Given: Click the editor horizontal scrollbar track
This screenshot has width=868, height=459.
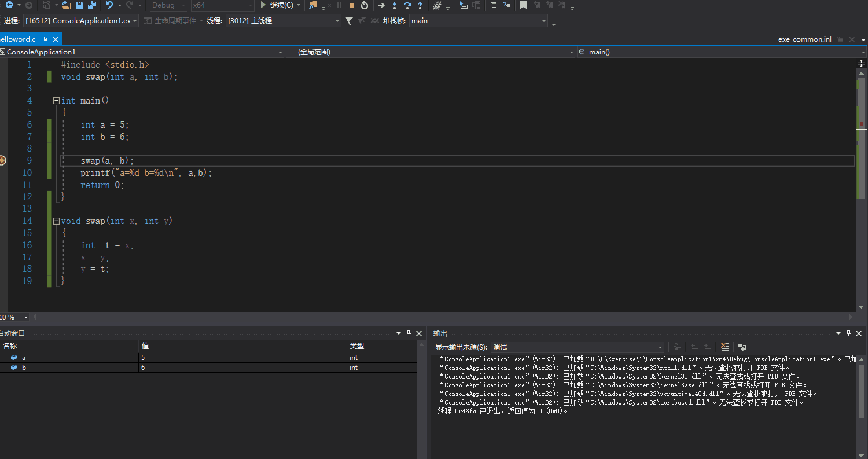Looking at the screenshot, I should click(x=443, y=317).
